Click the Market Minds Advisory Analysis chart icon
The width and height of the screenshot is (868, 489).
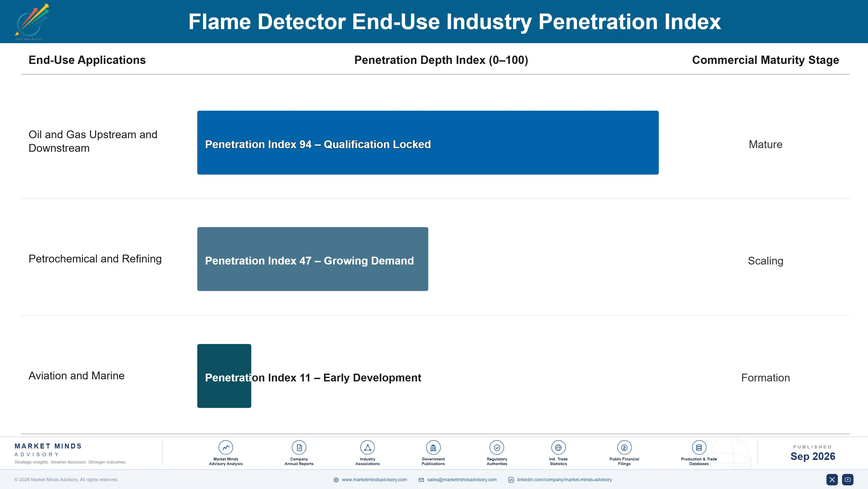[226, 447]
